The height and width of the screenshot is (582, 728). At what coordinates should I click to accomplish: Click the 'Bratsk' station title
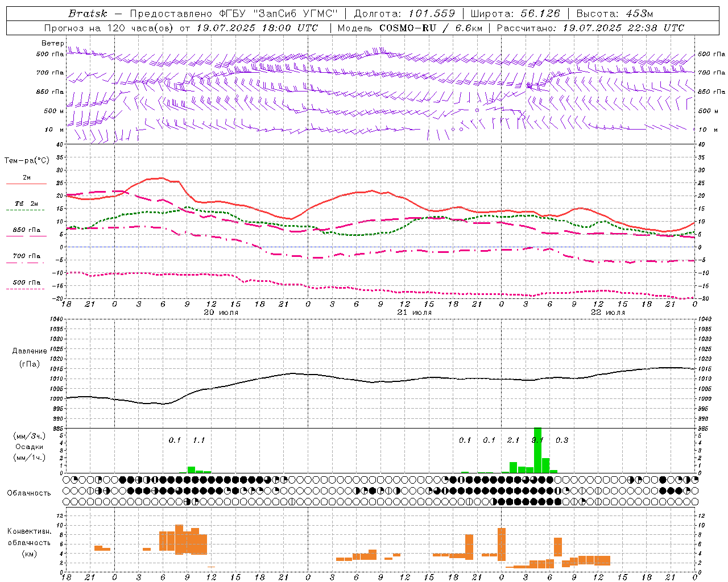(x=88, y=14)
